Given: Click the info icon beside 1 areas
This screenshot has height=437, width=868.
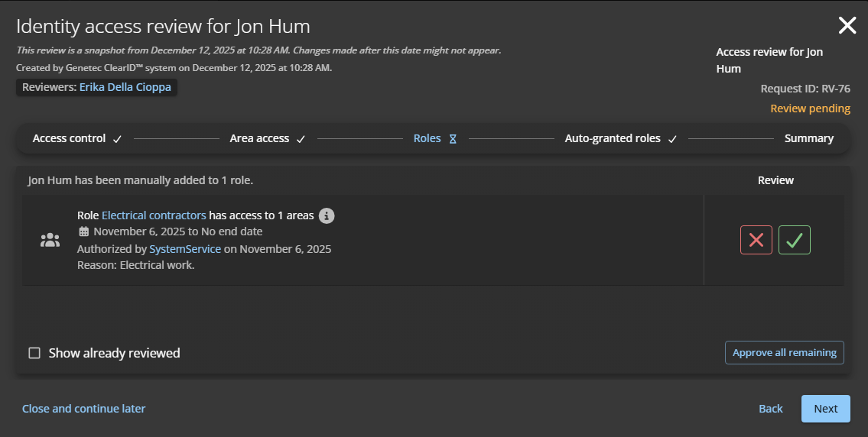Looking at the screenshot, I should 327,215.
